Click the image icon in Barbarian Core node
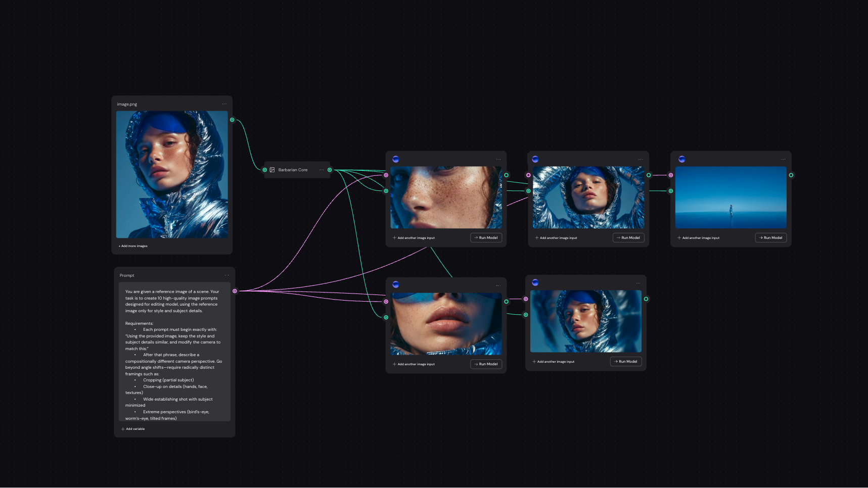This screenshot has height=488, width=868. (272, 170)
